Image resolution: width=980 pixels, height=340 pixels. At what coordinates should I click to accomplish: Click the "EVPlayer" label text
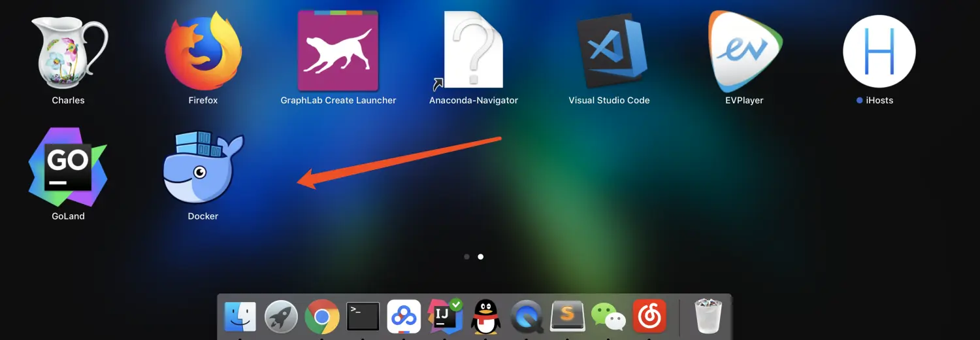744,101
